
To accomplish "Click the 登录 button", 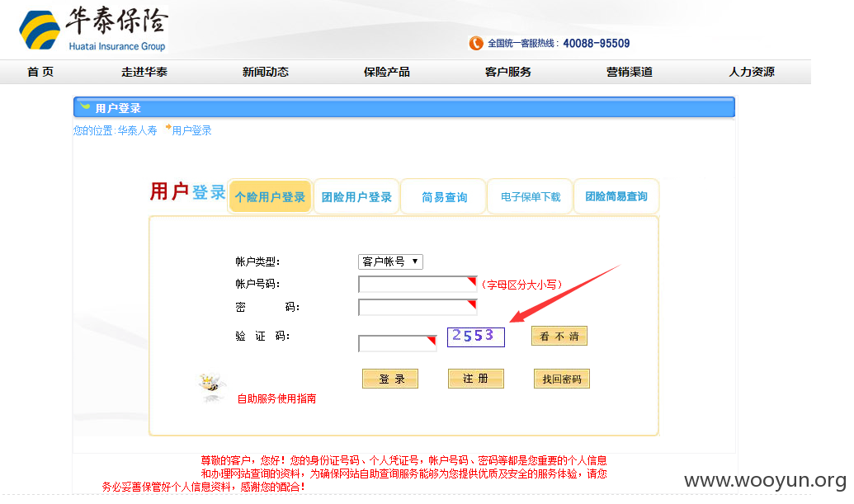I will tap(390, 379).
